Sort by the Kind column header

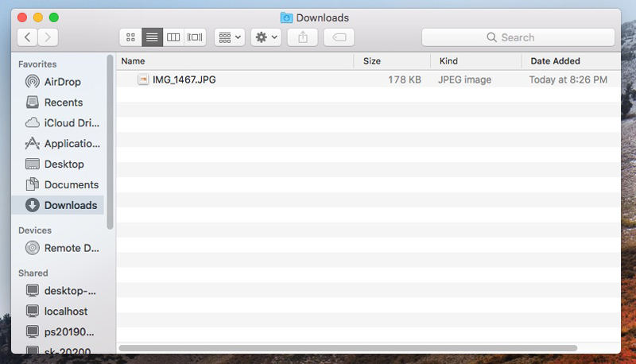pyautogui.click(x=475, y=61)
